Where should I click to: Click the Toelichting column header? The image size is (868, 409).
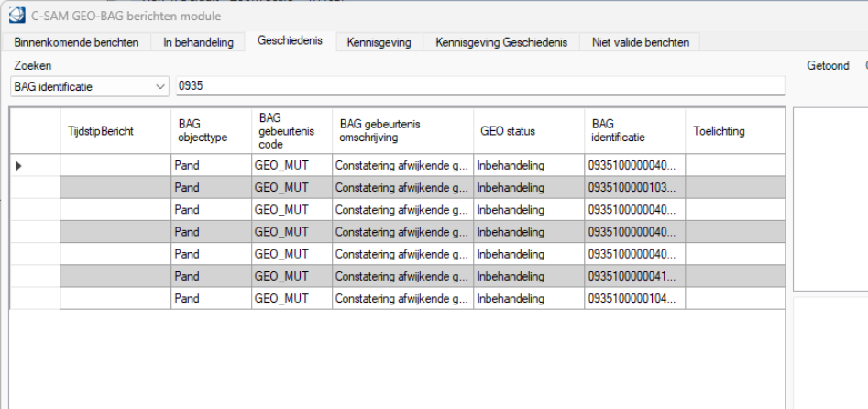(735, 131)
